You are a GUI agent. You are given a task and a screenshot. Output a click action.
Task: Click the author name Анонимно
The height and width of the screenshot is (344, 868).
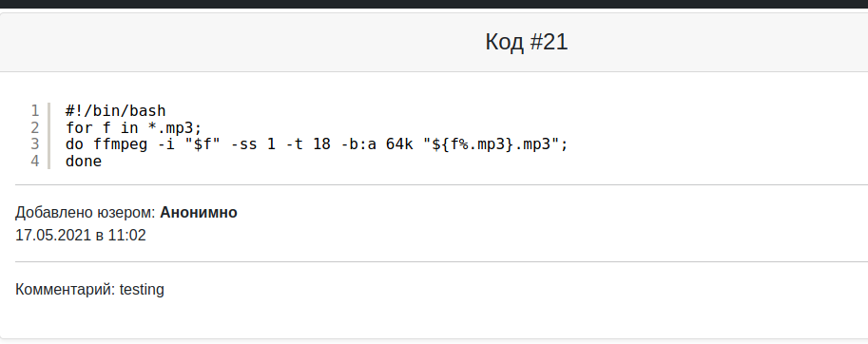pos(199,212)
